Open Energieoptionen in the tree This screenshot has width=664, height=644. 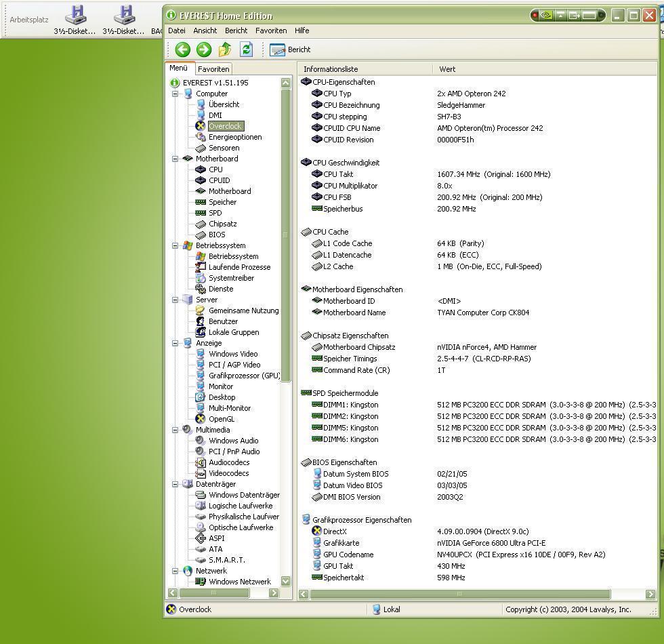[235, 137]
